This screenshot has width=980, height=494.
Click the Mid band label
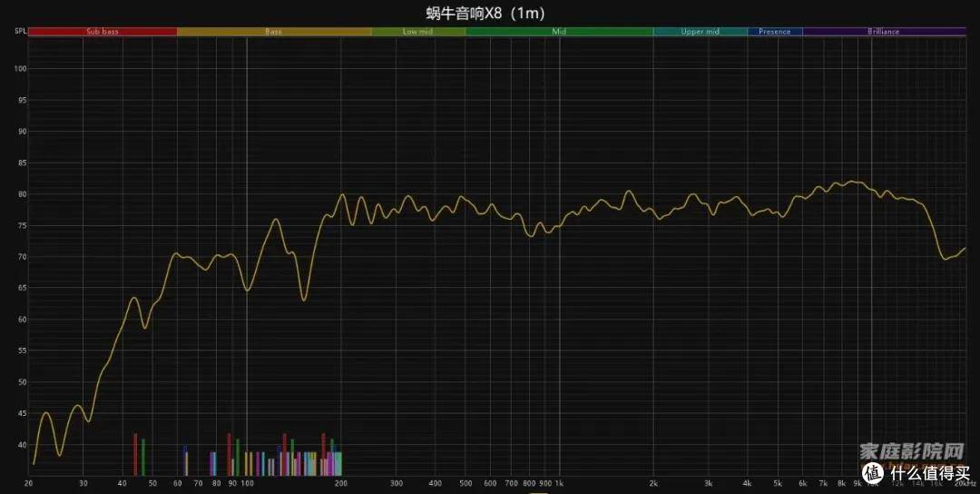pos(559,31)
